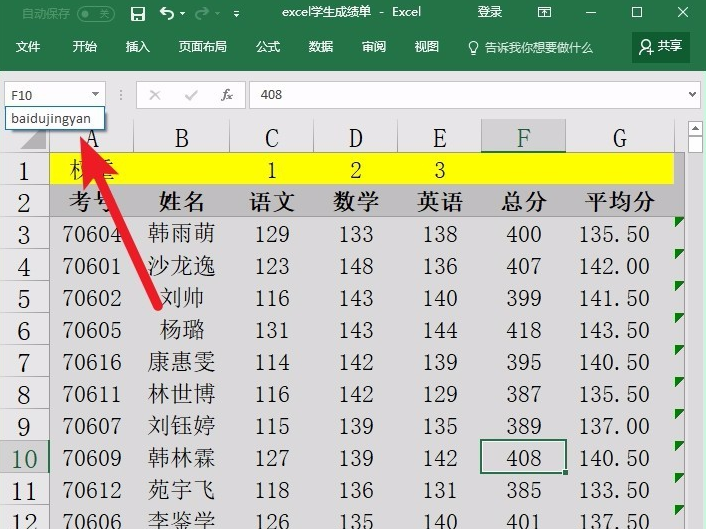Switch to the 公式 tab
Screen dimensions: 706x529
268,46
